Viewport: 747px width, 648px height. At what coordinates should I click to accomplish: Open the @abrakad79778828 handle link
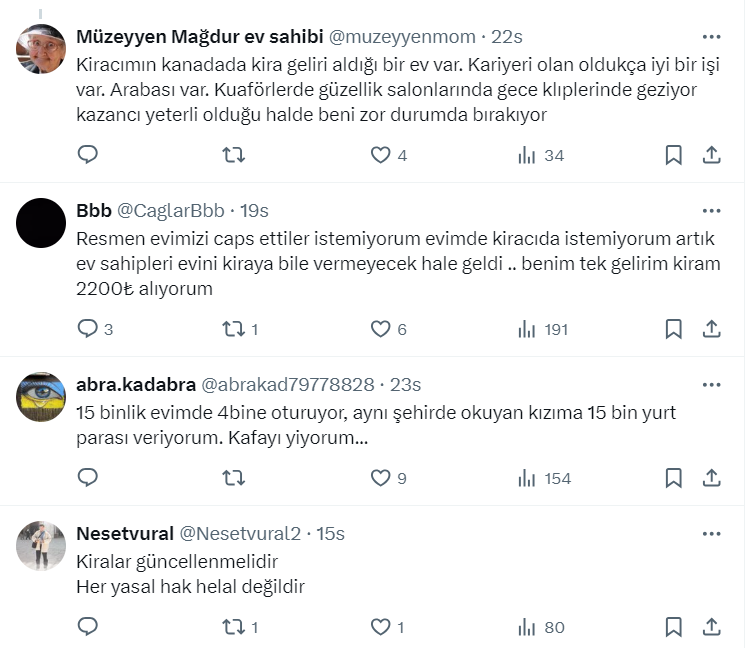(x=288, y=384)
